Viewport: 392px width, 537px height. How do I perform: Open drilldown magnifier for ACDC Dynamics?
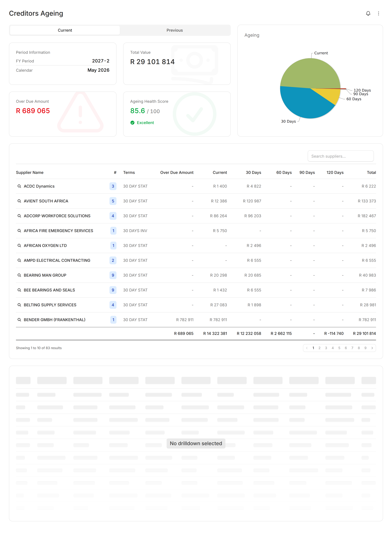click(x=19, y=186)
